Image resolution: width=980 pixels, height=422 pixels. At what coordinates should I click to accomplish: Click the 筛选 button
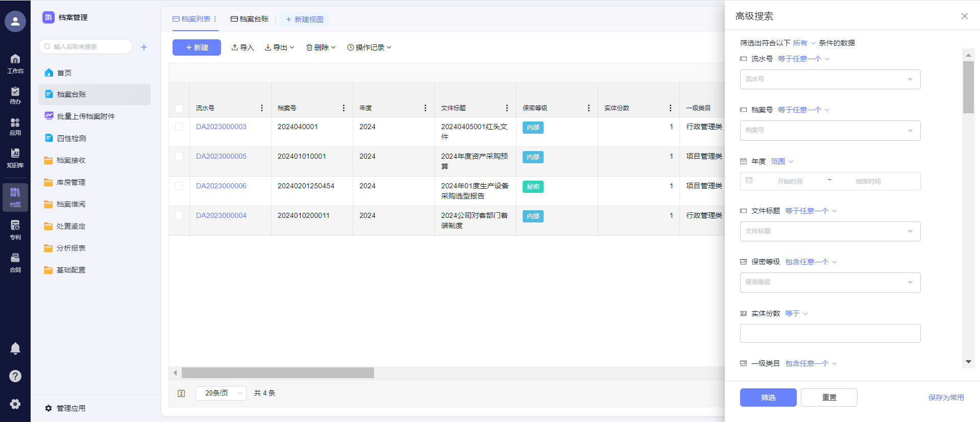click(768, 398)
